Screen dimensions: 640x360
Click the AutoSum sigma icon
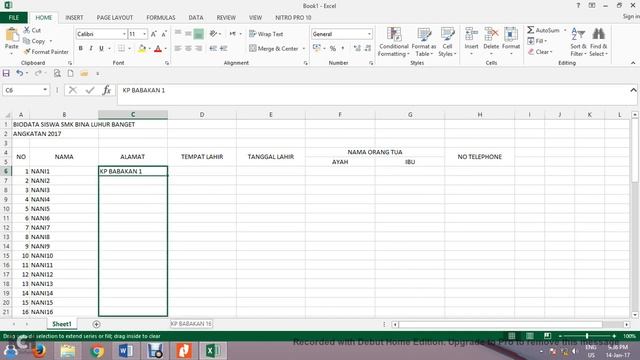click(x=531, y=30)
